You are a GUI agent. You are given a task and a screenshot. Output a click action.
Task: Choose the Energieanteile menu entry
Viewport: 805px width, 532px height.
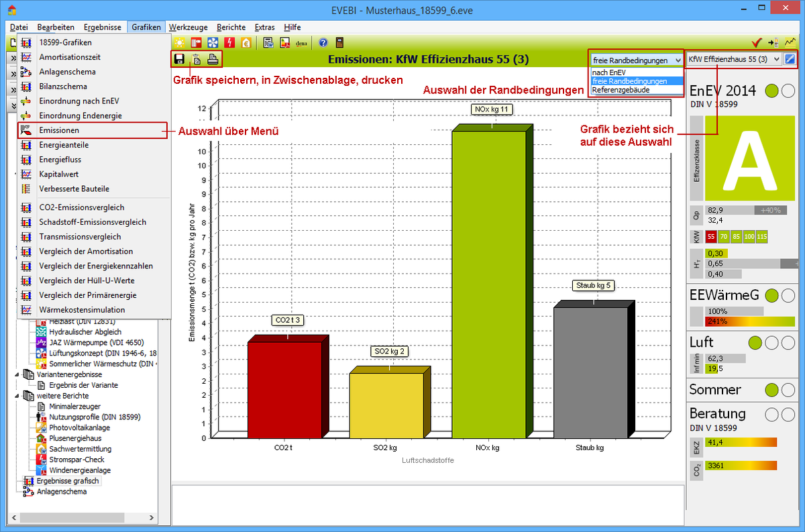(x=93, y=145)
